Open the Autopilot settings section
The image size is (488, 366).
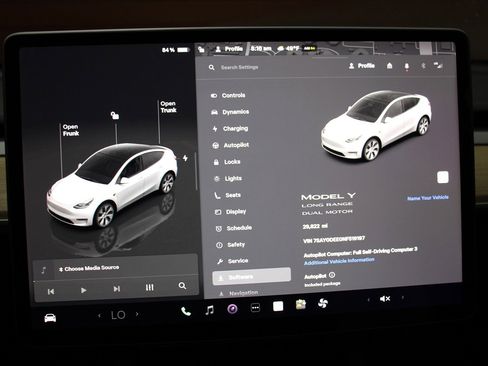click(231, 145)
